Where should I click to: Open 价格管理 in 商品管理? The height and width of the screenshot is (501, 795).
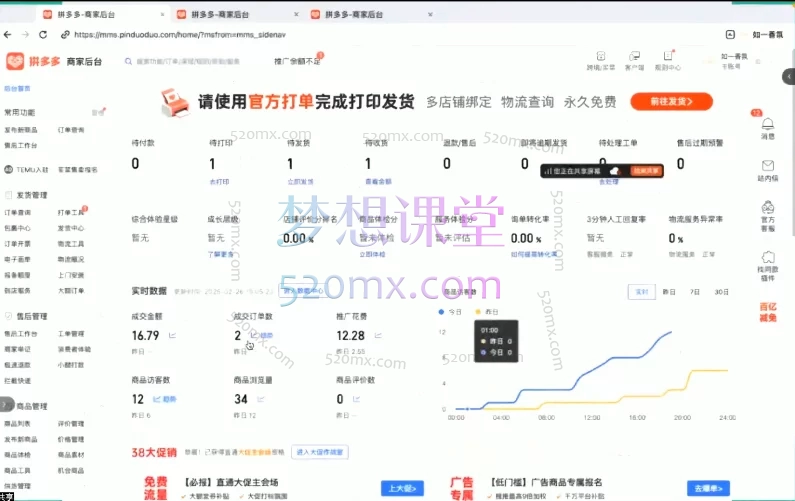coord(70,439)
